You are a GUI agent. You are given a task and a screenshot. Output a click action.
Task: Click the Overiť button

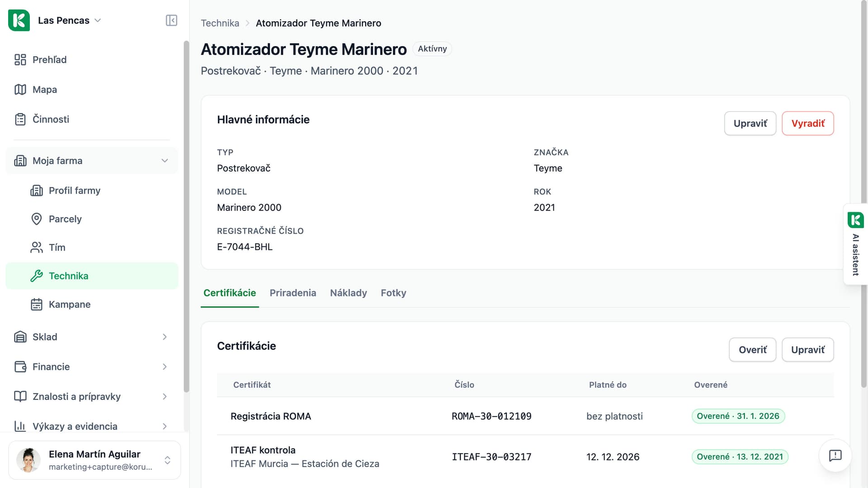[753, 350]
